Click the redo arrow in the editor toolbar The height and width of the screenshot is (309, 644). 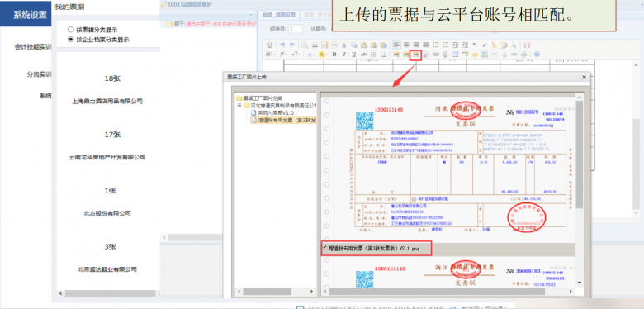pos(292,45)
